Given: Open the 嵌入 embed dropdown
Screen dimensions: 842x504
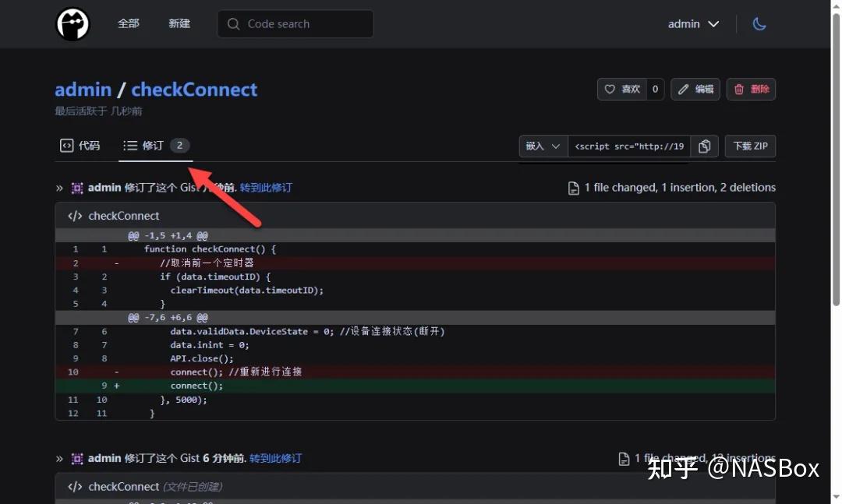Looking at the screenshot, I should [x=543, y=146].
